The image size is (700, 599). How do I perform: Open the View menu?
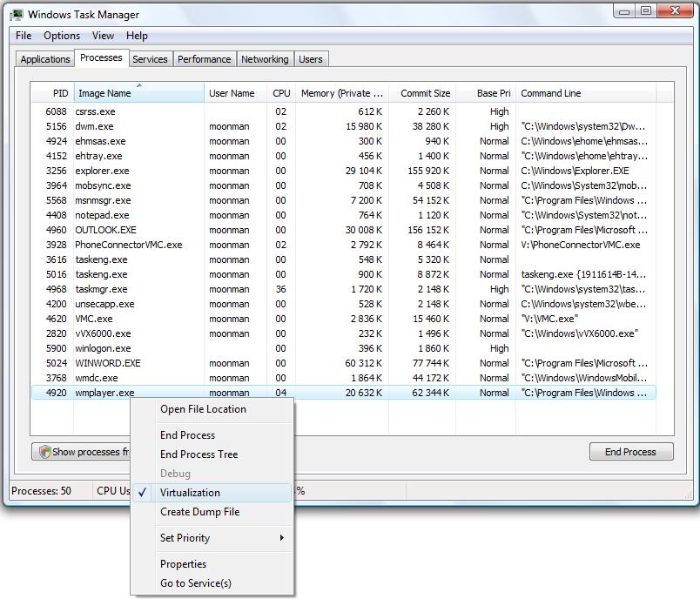(103, 36)
